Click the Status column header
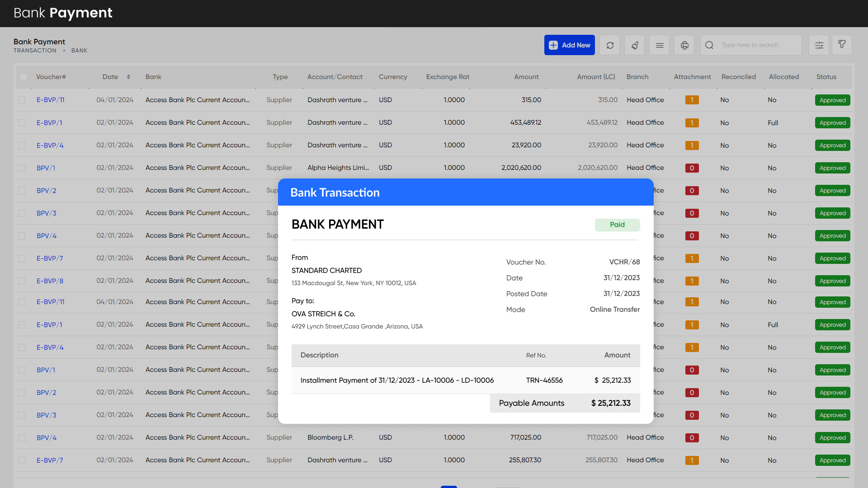This screenshot has height=488, width=868. click(826, 77)
